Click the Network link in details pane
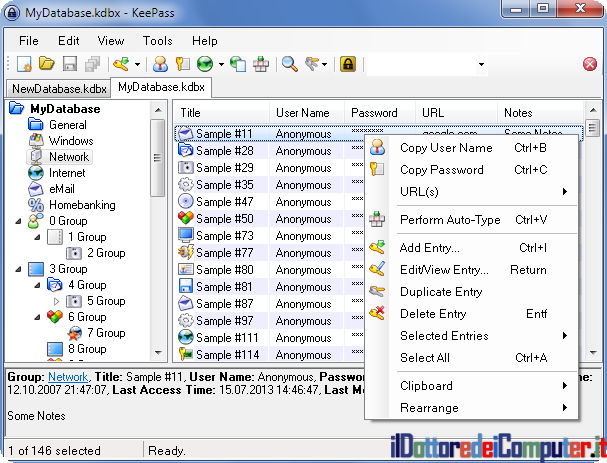 [x=68, y=377]
